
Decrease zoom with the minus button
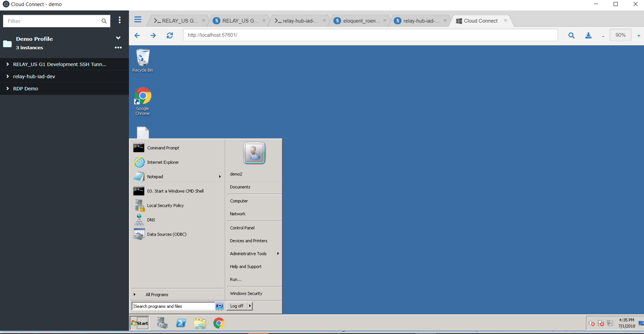pos(603,36)
